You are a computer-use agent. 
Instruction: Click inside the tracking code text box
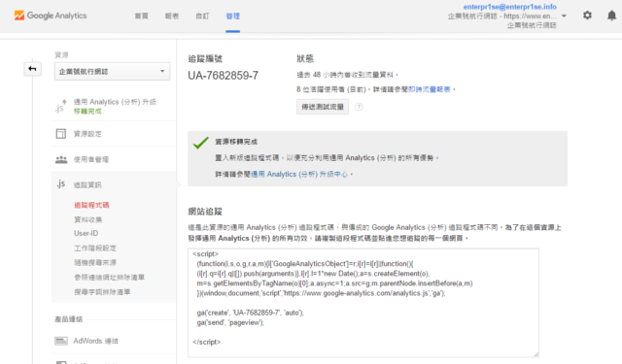[x=363, y=303]
